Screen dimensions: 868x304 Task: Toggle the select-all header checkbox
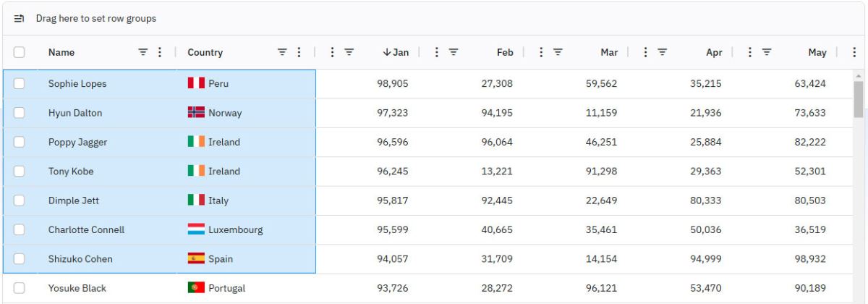pos(20,52)
